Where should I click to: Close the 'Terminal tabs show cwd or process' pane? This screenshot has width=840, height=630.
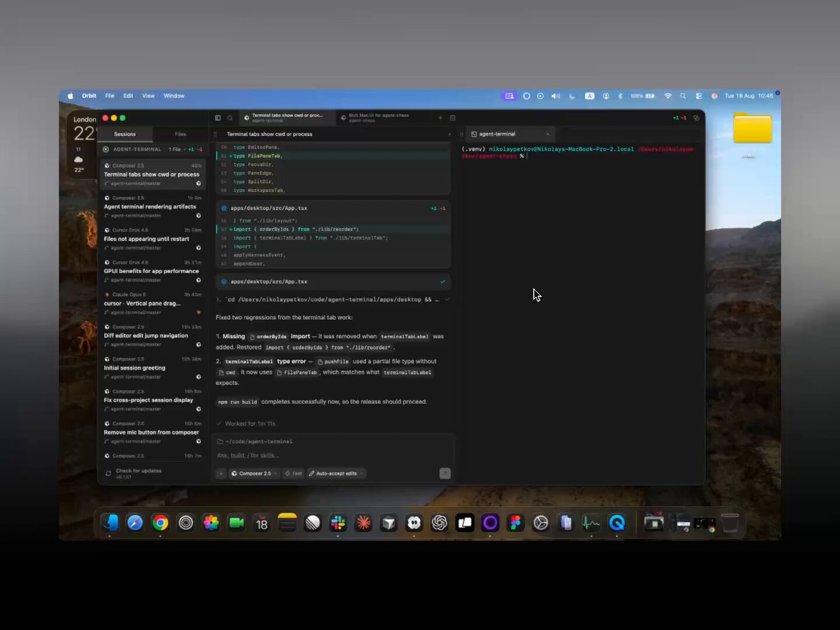click(449, 134)
